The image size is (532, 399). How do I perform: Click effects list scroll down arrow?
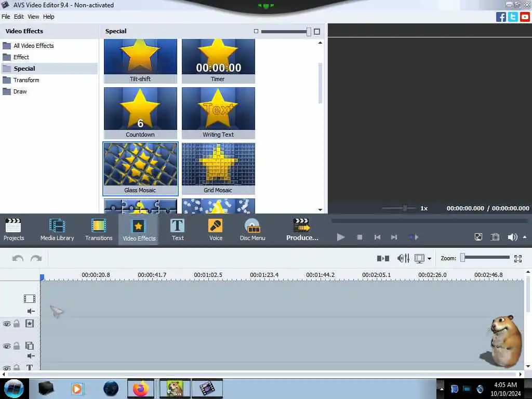(320, 210)
